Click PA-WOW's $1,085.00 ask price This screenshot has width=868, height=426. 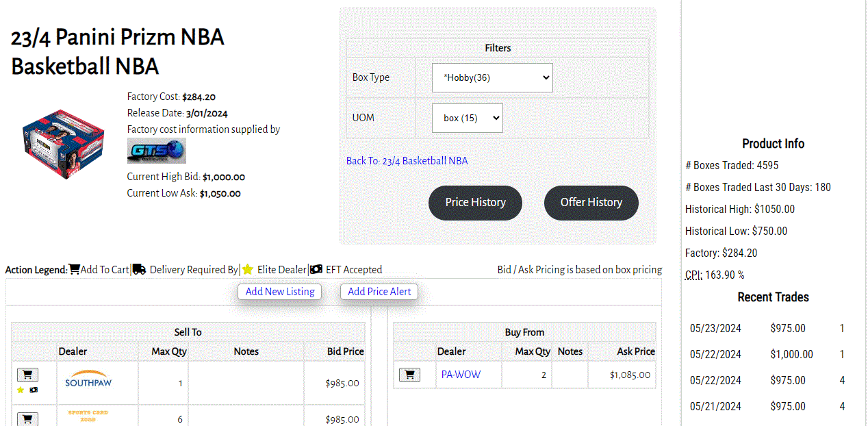(x=630, y=375)
